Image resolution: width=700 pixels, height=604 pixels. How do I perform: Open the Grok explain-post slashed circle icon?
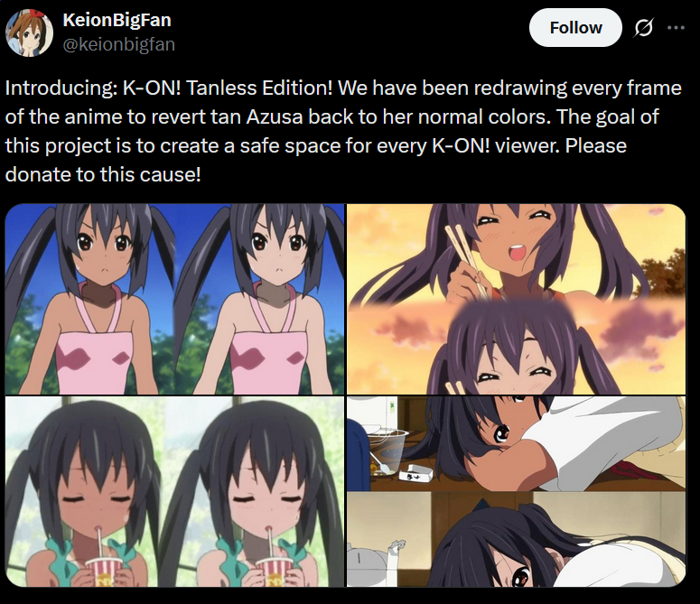643,28
